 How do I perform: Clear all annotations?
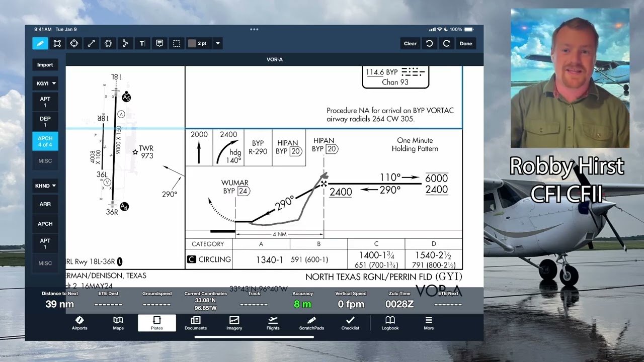[410, 43]
